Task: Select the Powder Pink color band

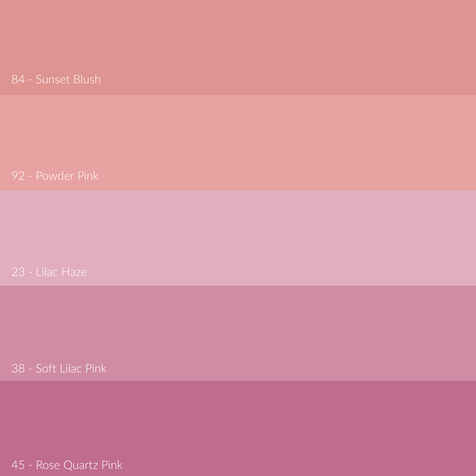Action: (238, 143)
